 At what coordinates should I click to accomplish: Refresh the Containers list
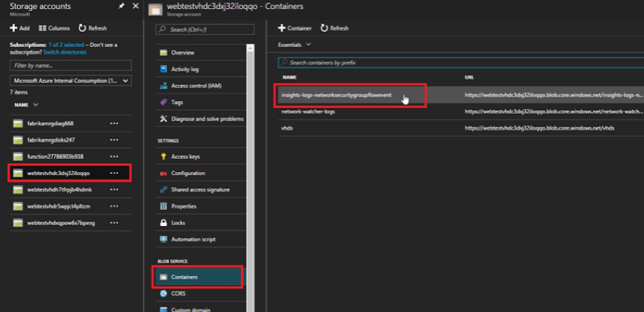(x=334, y=28)
